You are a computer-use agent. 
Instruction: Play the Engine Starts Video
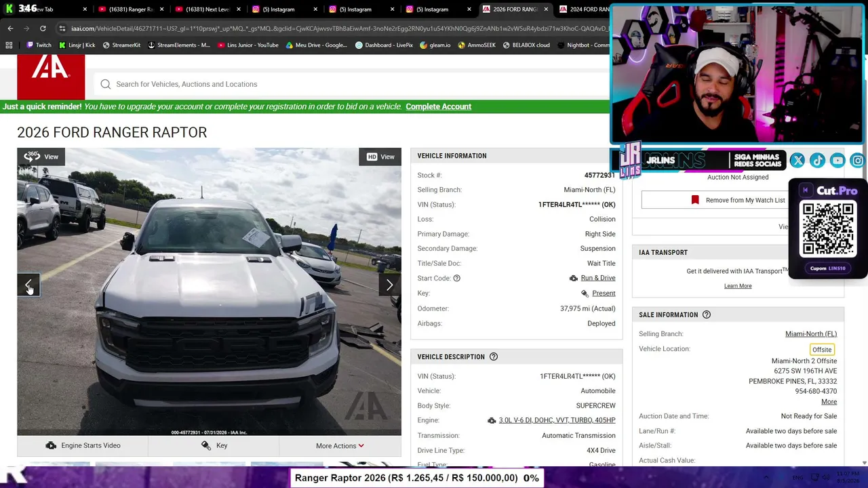(x=82, y=445)
